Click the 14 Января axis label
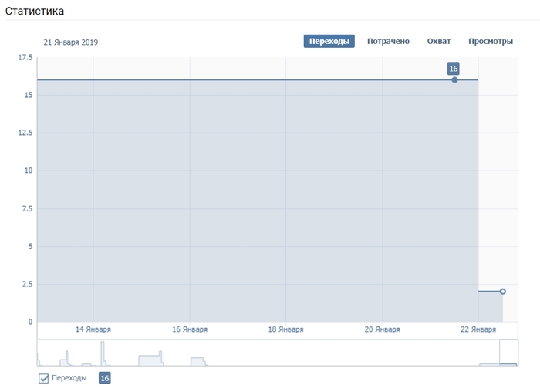Viewport: 540px width, 392px height. coord(93,329)
